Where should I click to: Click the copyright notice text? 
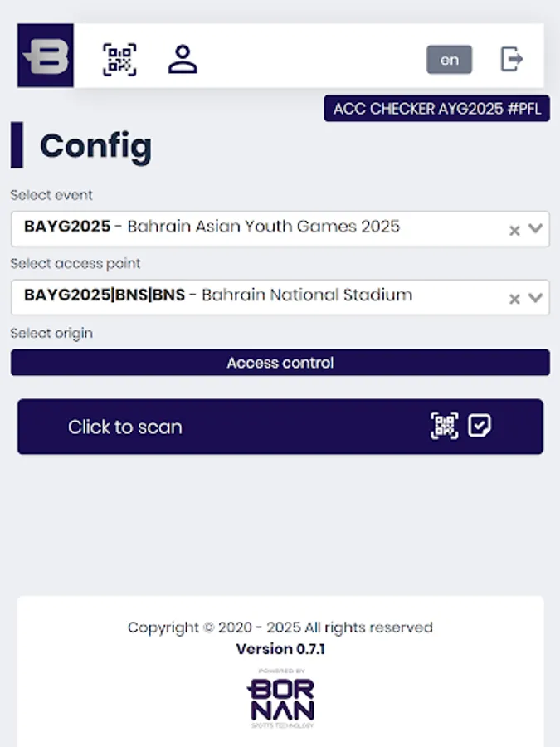coord(280,627)
